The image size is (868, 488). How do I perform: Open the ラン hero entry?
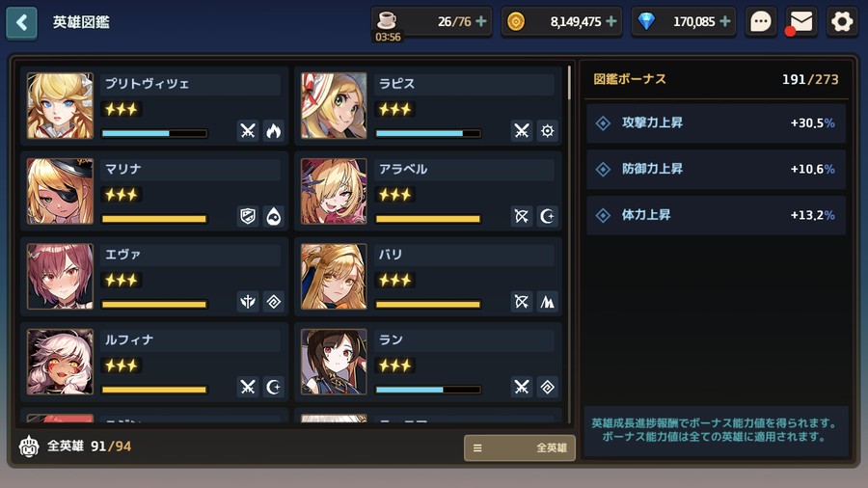(x=428, y=362)
